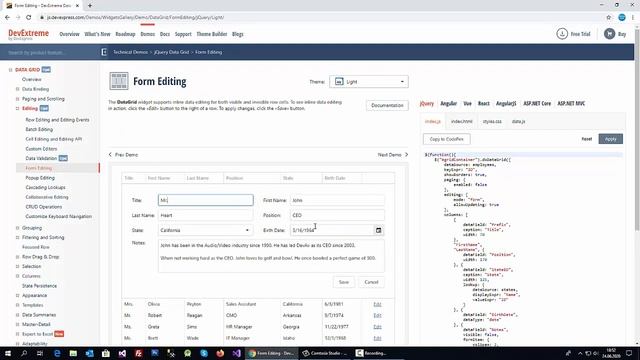Click Edit link for Robert Reagan row
The height and width of the screenshot is (360, 640).
(x=377, y=316)
